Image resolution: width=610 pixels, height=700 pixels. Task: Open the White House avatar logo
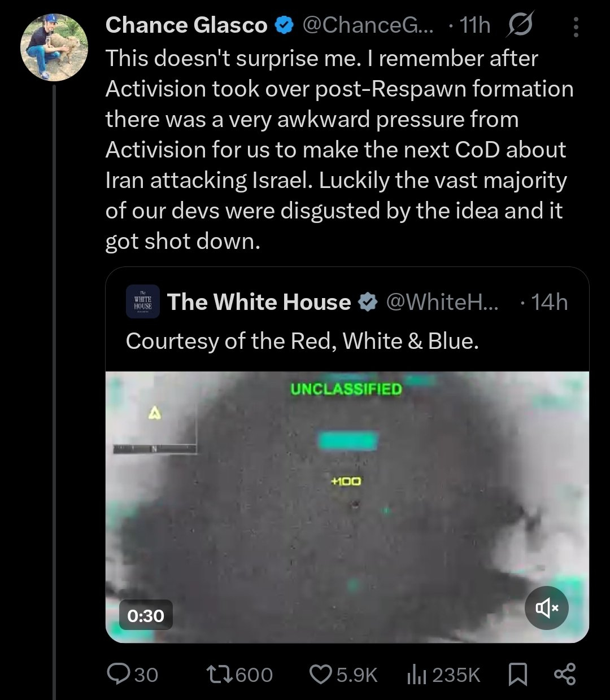point(143,302)
